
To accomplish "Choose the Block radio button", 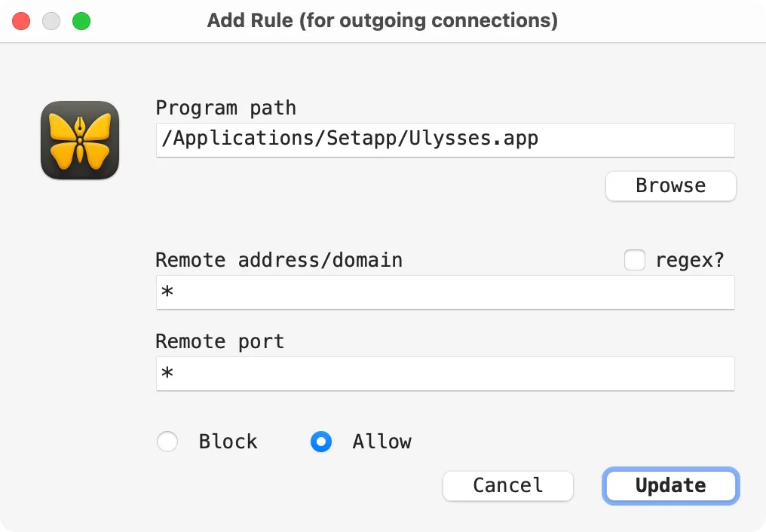I will pos(167,442).
